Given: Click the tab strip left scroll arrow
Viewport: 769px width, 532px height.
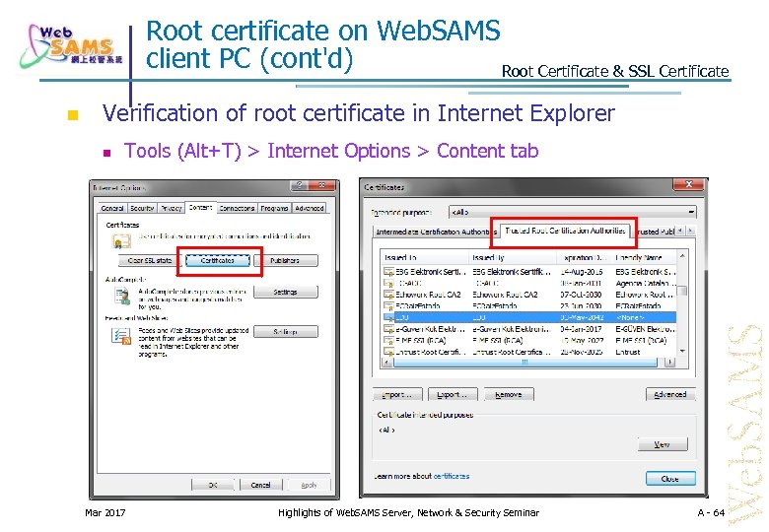Looking at the screenshot, I should pyautogui.click(x=680, y=231).
